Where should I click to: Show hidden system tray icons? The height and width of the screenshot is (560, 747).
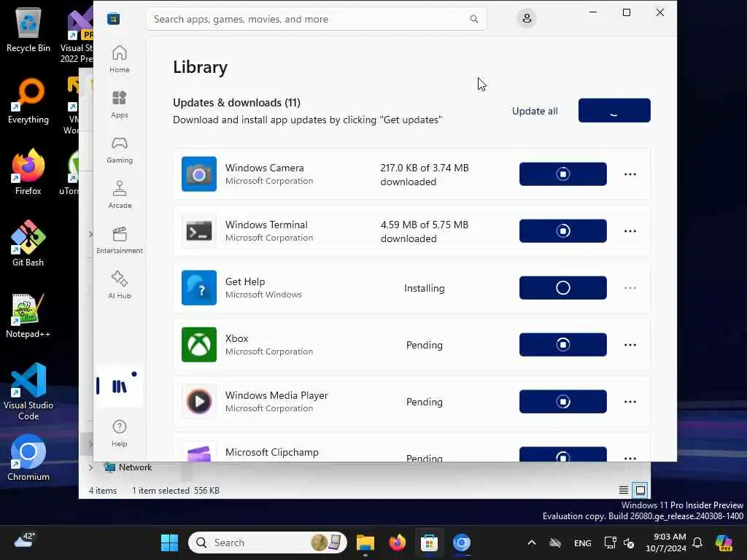point(532,542)
